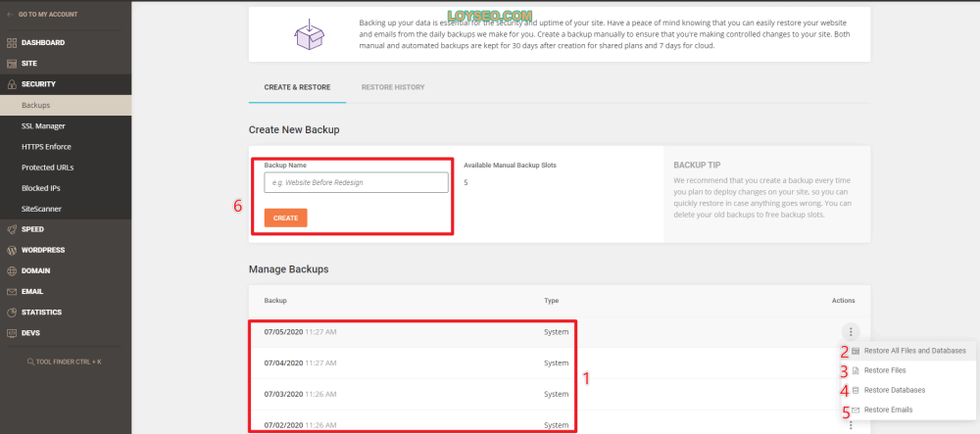Click the Tool Finder search icon

(30, 362)
